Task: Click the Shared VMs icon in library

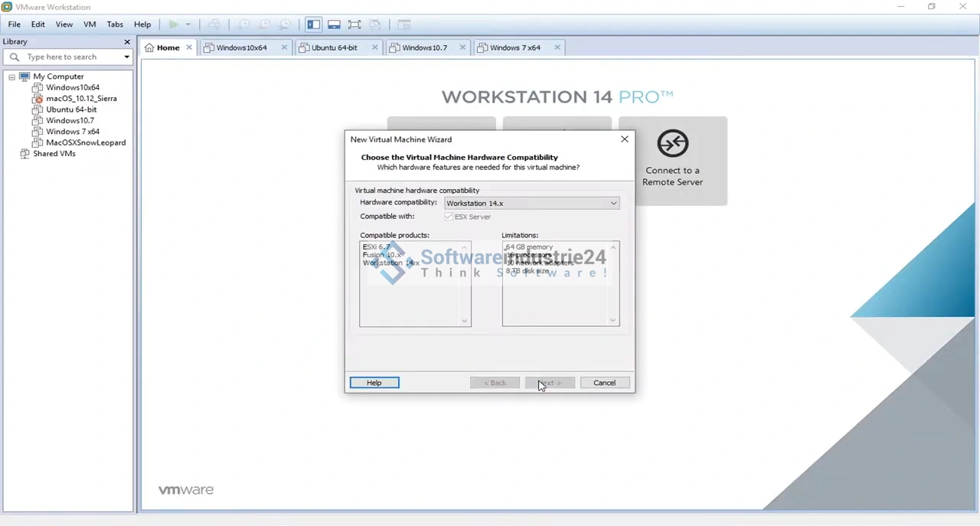Action: pyautogui.click(x=24, y=154)
